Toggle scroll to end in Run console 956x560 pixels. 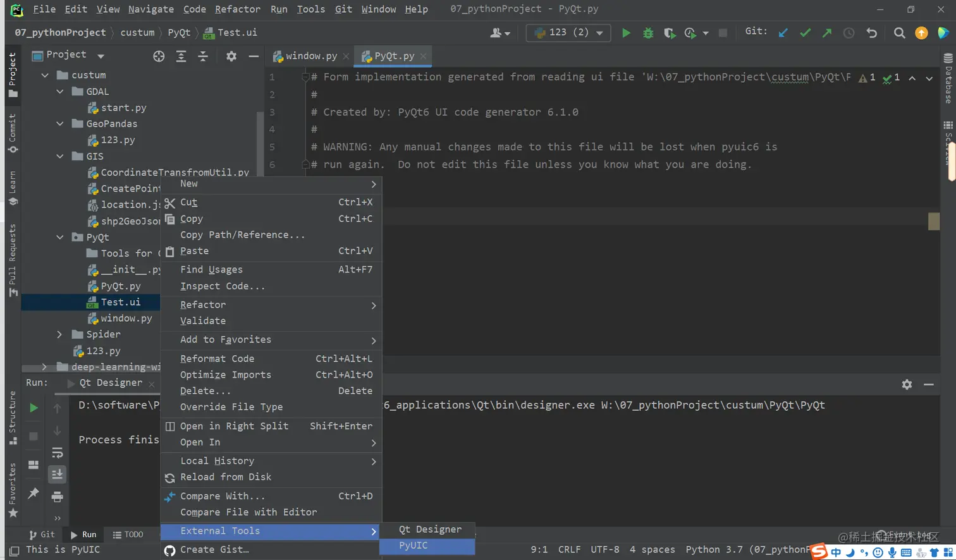pyautogui.click(x=57, y=474)
